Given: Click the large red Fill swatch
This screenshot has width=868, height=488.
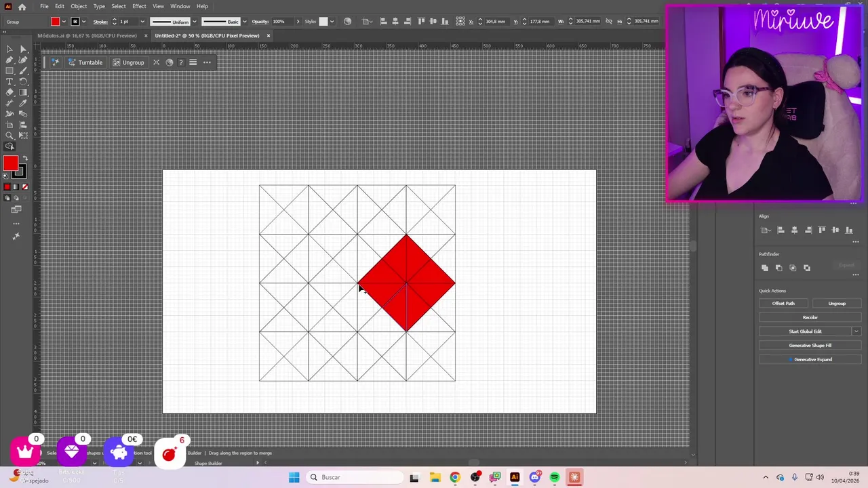Looking at the screenshot, I should point(10,163).
